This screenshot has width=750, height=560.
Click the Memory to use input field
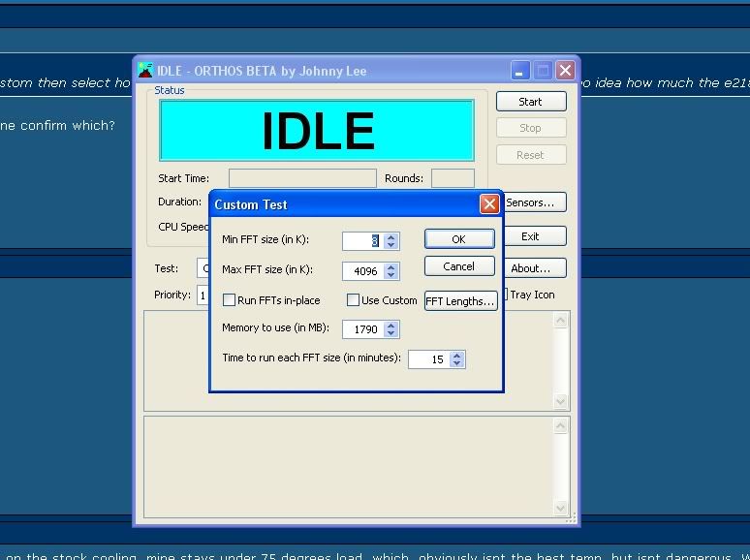[x=361, y=329]
